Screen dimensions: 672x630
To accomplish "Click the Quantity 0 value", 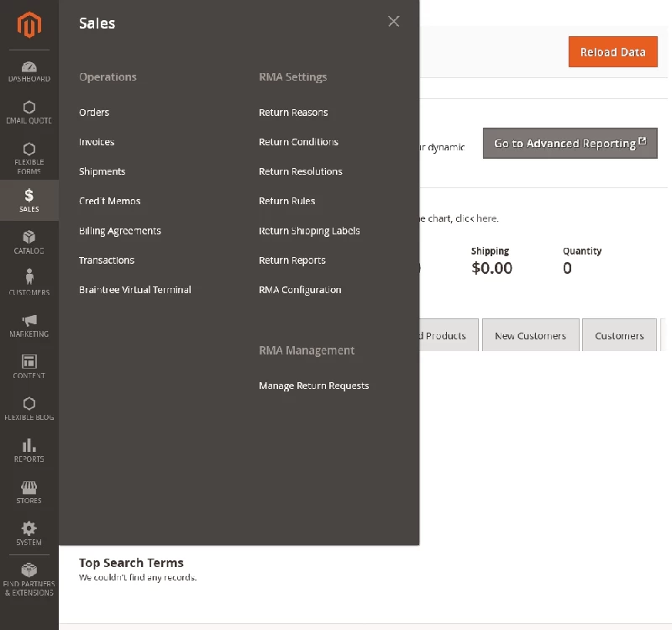I will click(567, 268).
